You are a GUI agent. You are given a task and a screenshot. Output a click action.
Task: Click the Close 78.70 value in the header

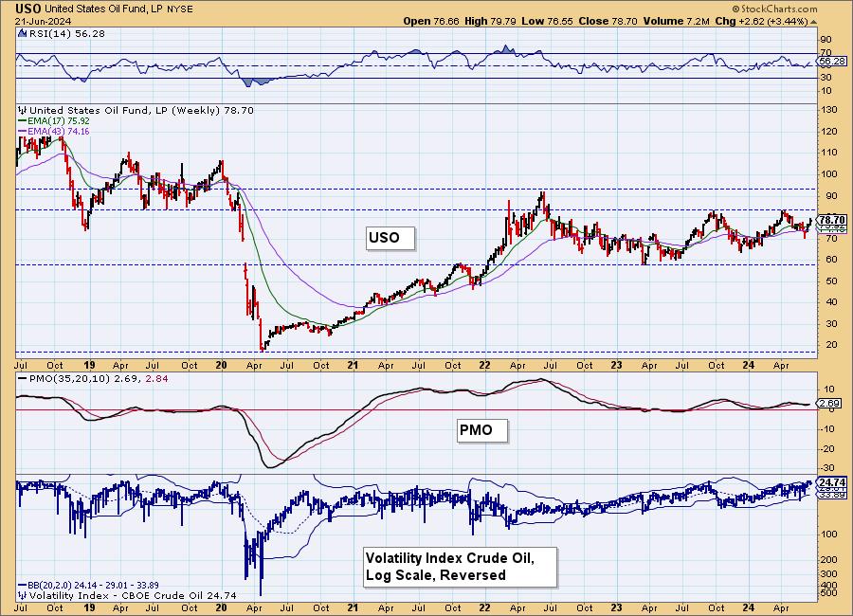click(608, 21)
